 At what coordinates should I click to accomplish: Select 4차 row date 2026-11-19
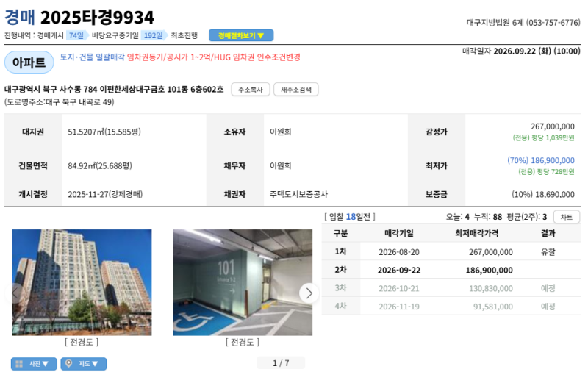click(x=399, y=307)
